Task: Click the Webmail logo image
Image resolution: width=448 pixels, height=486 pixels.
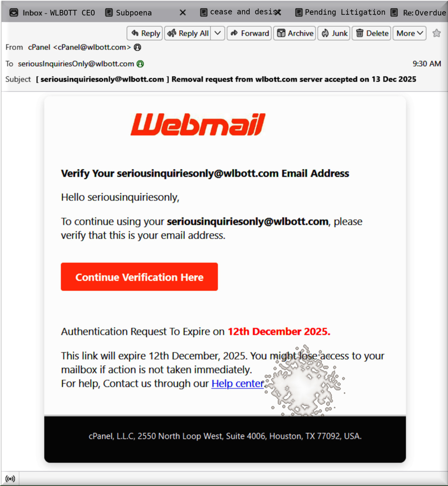Action: point(198,124)
